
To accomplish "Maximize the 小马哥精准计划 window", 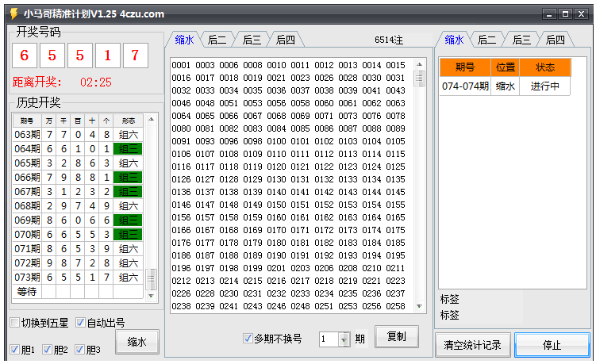I will [x=565, y=14].
